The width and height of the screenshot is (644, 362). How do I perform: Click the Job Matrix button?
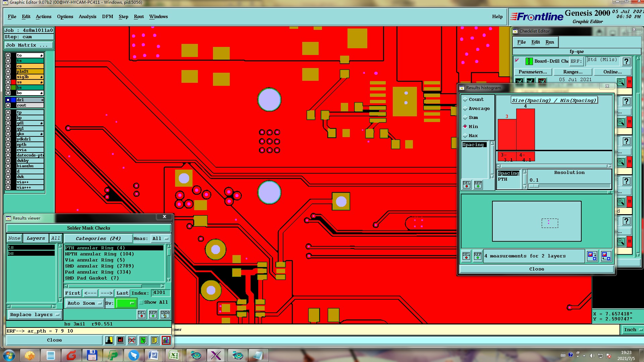[29, 45]
